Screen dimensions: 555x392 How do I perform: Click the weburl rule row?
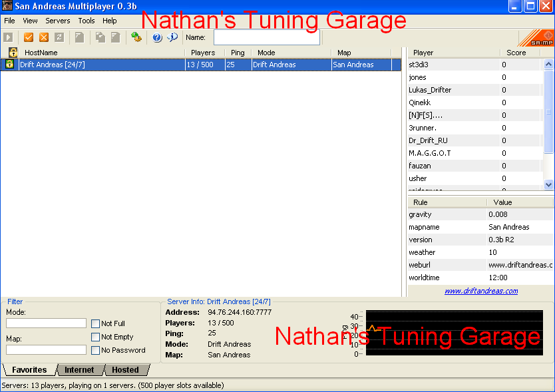click(480, 265)
